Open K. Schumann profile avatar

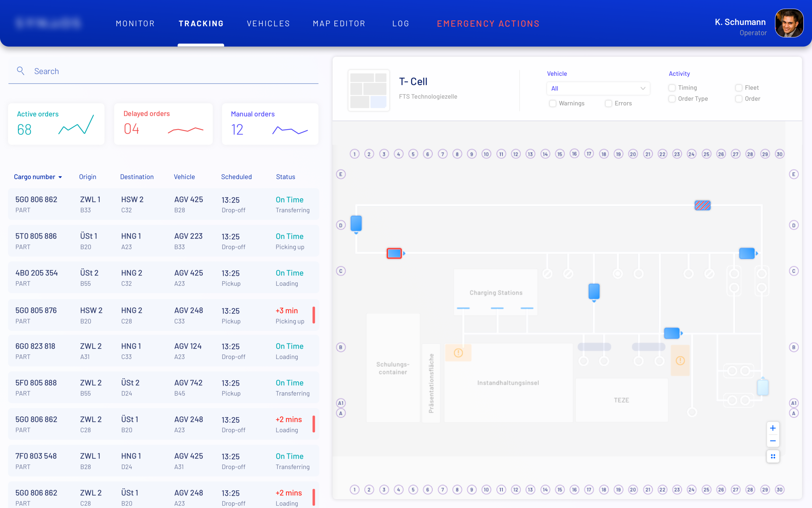[789, 23]
